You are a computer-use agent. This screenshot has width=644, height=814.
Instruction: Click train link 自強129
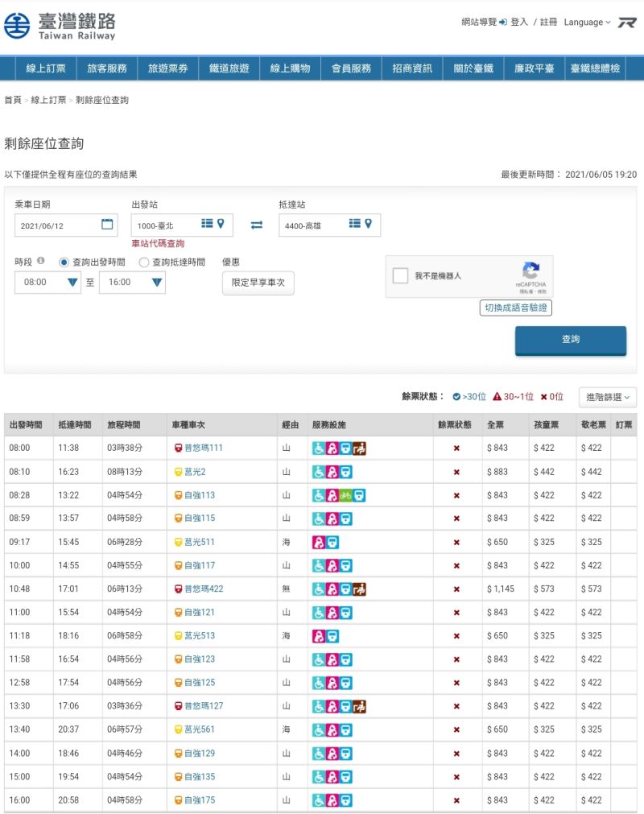pos(200,754)
